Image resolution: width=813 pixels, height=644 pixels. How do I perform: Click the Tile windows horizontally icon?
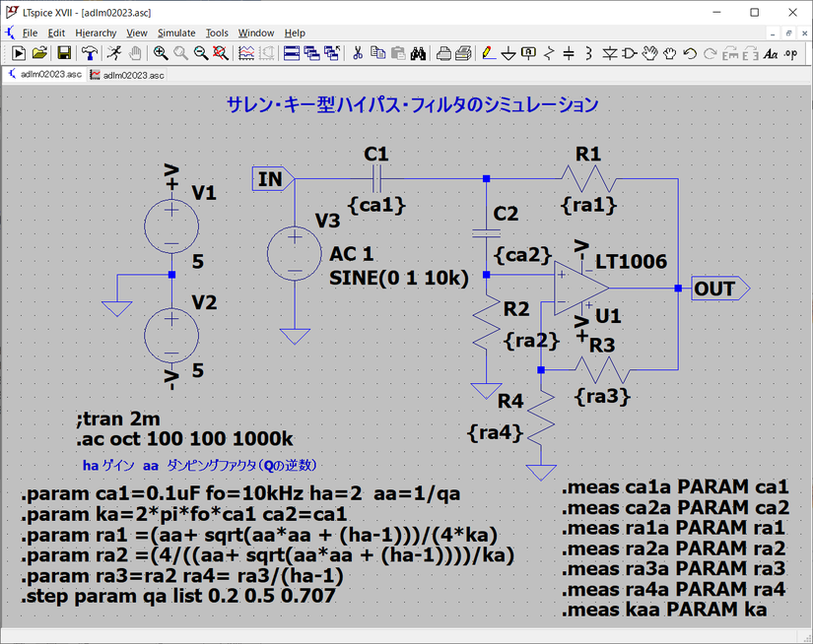(x=292, y=53)
